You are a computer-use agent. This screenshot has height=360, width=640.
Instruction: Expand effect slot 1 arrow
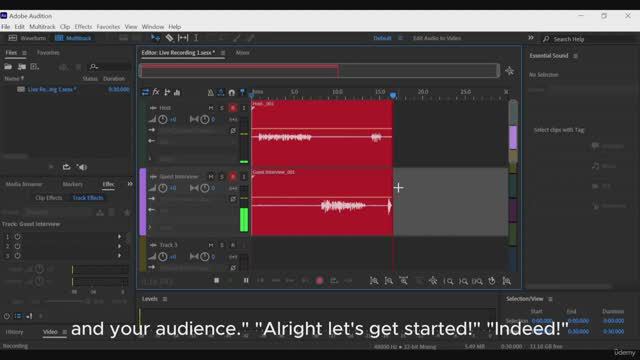pos(119,236)
